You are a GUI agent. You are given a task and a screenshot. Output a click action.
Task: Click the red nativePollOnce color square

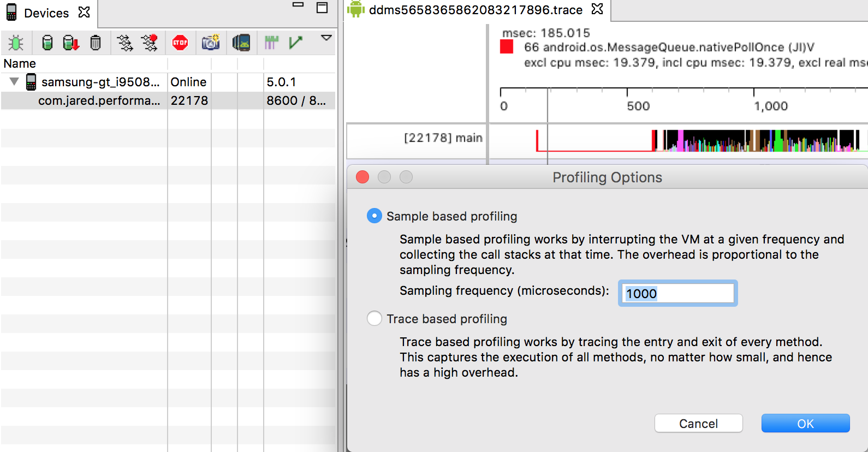coord(507,46)
